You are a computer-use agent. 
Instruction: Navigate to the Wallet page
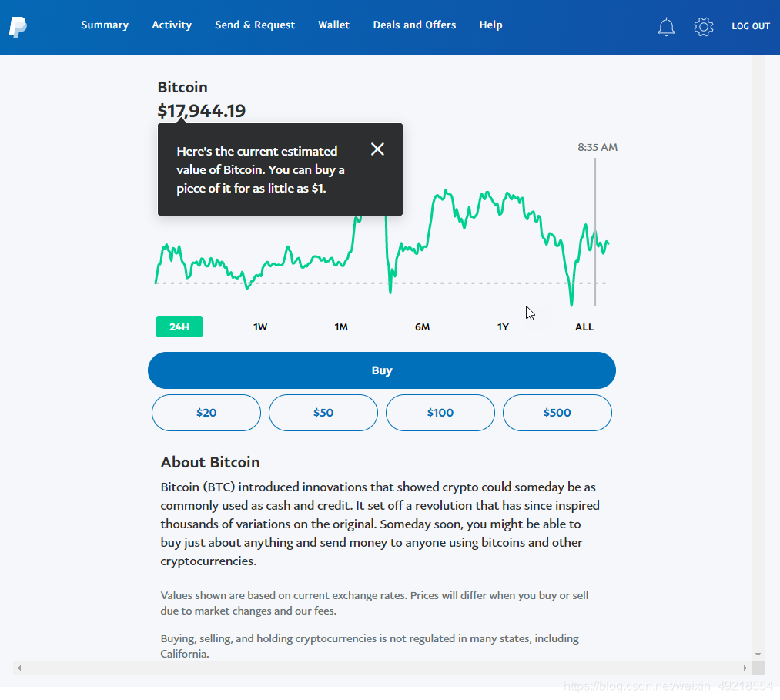[333, 25]
